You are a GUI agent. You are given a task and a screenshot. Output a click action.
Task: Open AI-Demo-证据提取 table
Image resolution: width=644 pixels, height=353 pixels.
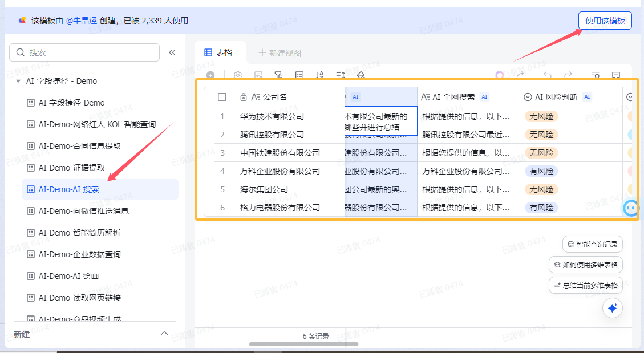[x=66, y=168]
